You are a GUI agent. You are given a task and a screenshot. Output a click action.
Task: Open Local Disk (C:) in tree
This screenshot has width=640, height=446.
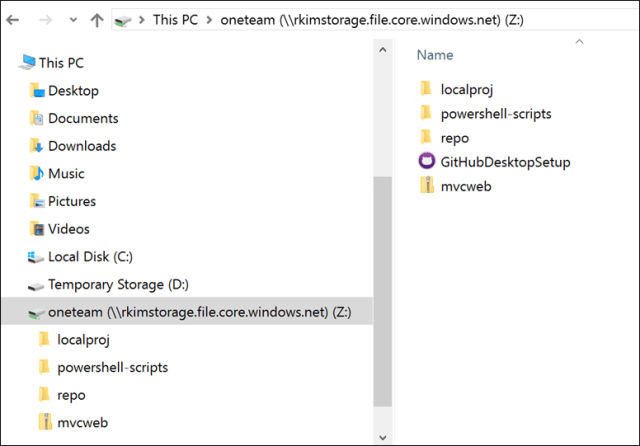point(90,257)
